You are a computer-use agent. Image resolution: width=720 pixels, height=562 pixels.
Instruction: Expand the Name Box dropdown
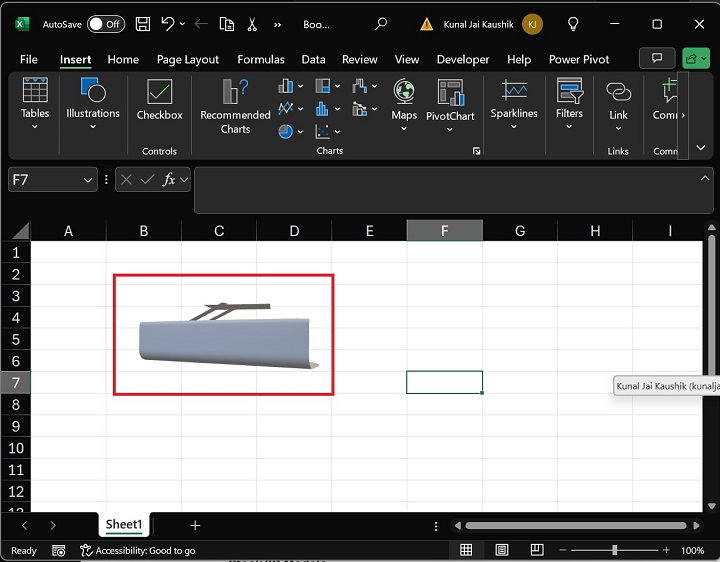pyautogui.click(x=87, y=180)
